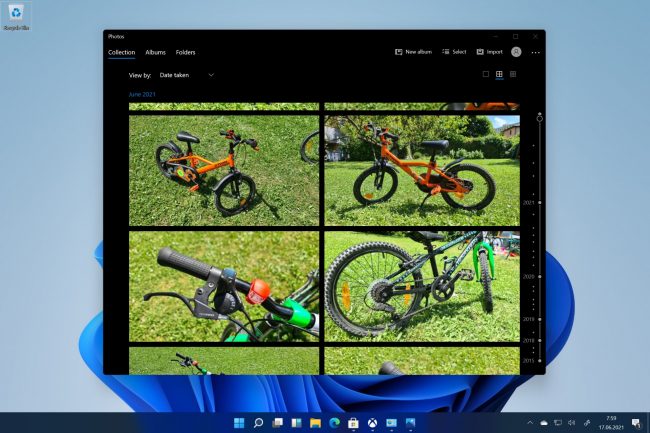Image resolution: width=650 pixels, height=433 pixels.
Task: Open File Explorer from taskbar
Action: coord(315,423)
